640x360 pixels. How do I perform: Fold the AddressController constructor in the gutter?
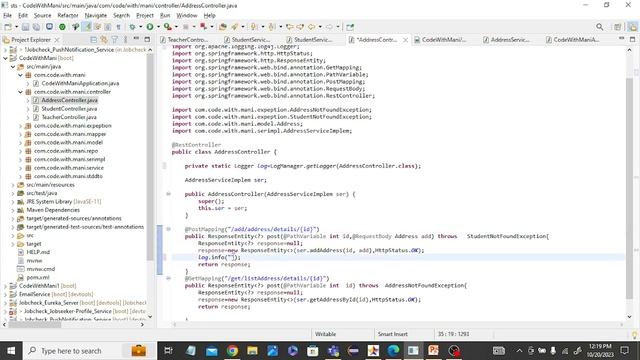click(168, 194)
